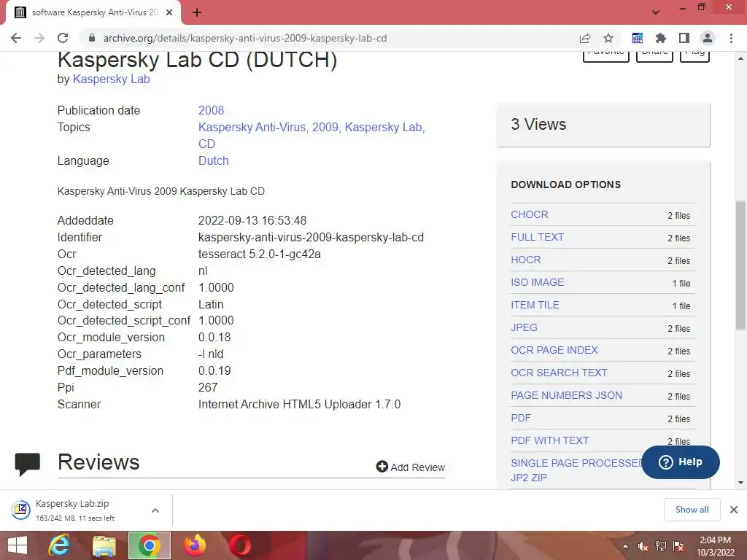Click the scrollbar up arrow
Image resolution: width=747 pixels, height=560 pixels.
[x=741, y=58]
